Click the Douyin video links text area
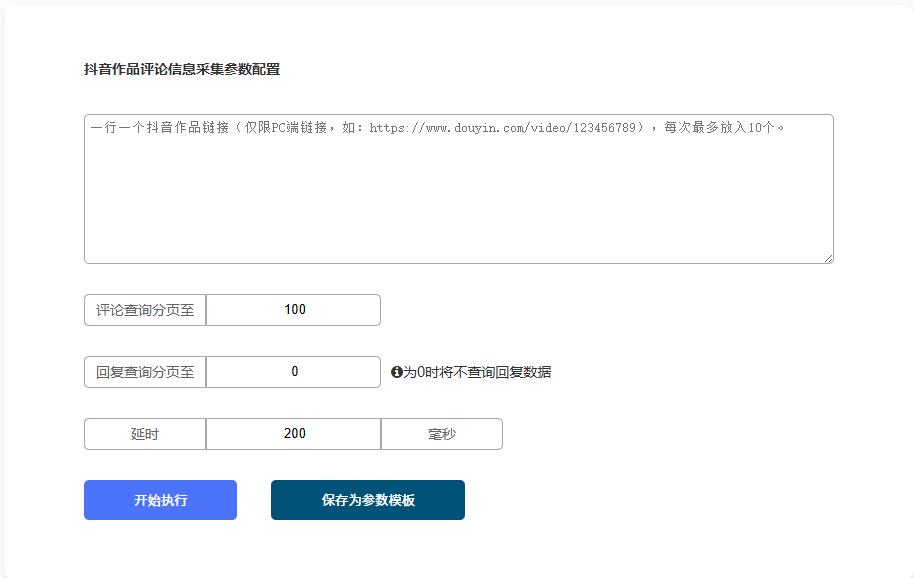 [459, 189]
